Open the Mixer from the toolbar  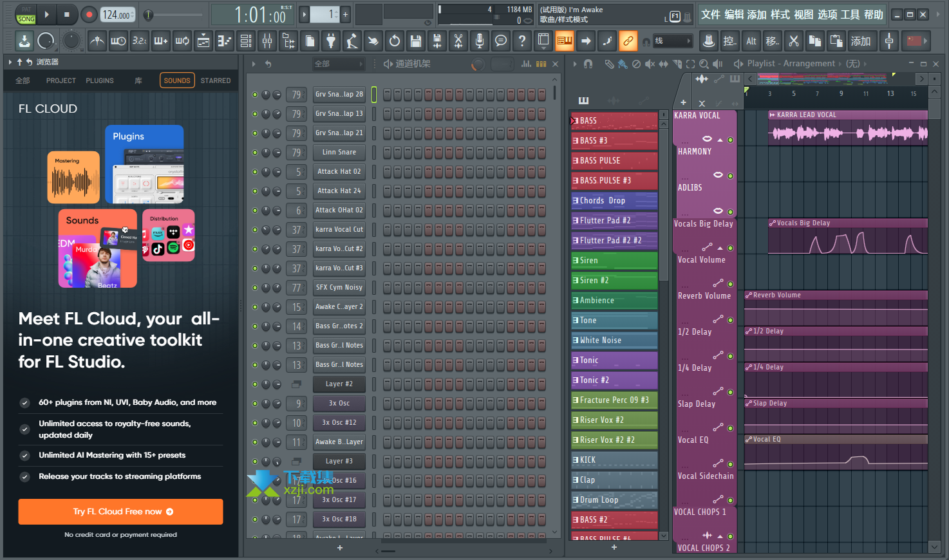pos(267,41)
